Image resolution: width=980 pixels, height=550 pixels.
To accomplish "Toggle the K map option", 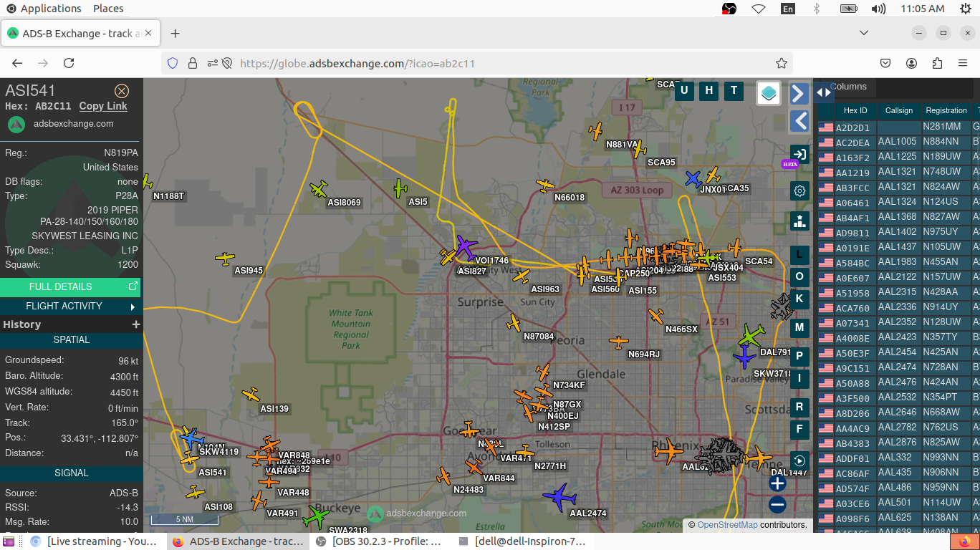I will [799, 299].
